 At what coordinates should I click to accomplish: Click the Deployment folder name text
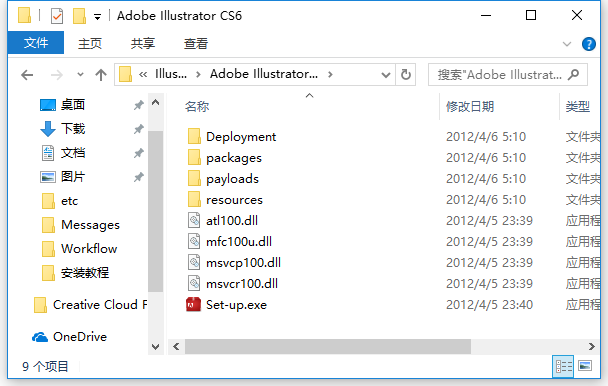[241, 137]
